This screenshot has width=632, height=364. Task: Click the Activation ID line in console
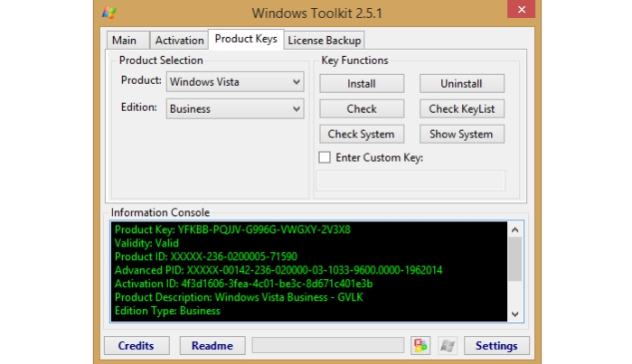pos(243,284)
